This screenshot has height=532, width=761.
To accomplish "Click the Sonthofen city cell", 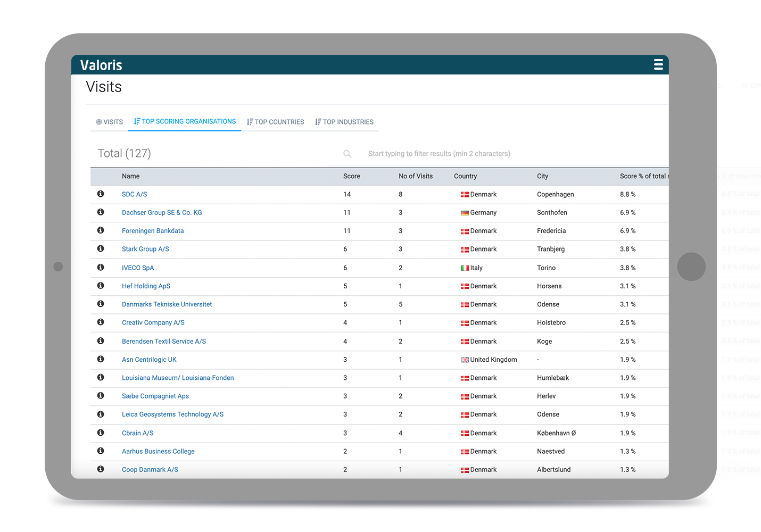I will tap(552, 212).
